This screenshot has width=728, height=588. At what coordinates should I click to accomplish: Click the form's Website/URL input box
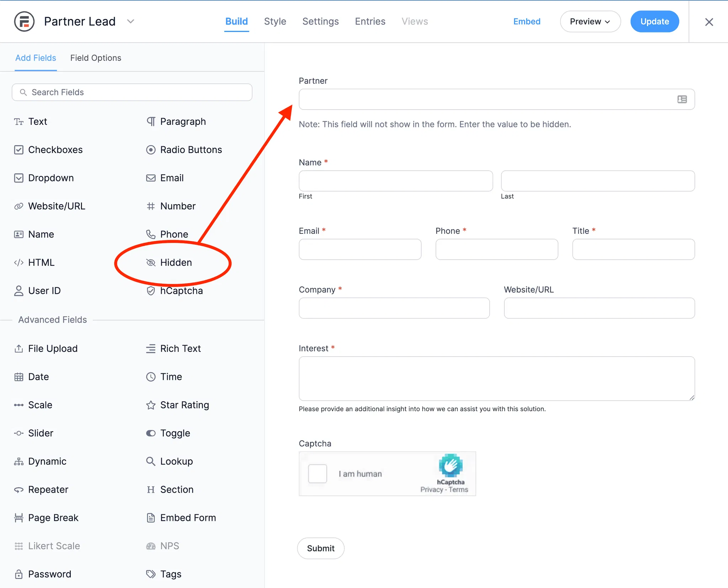[599, 308]
